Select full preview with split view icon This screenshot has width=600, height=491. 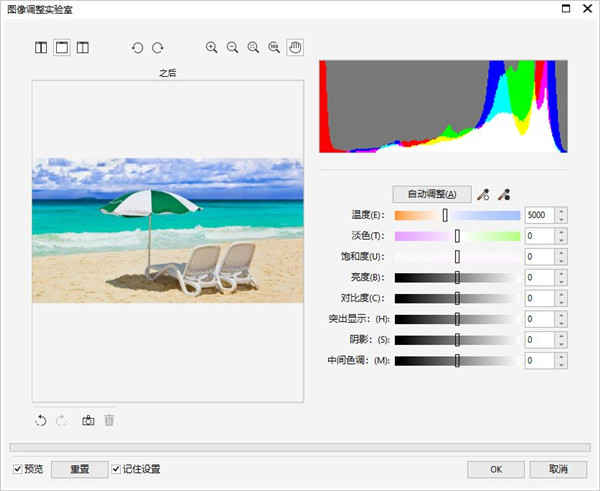point(41,48)
